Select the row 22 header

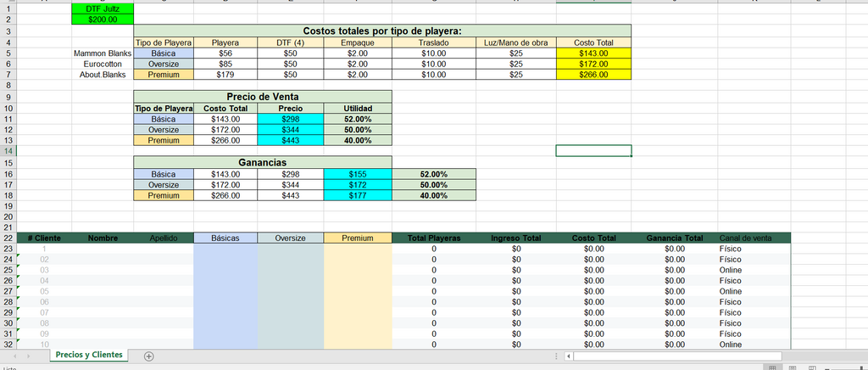click(8, 238)
